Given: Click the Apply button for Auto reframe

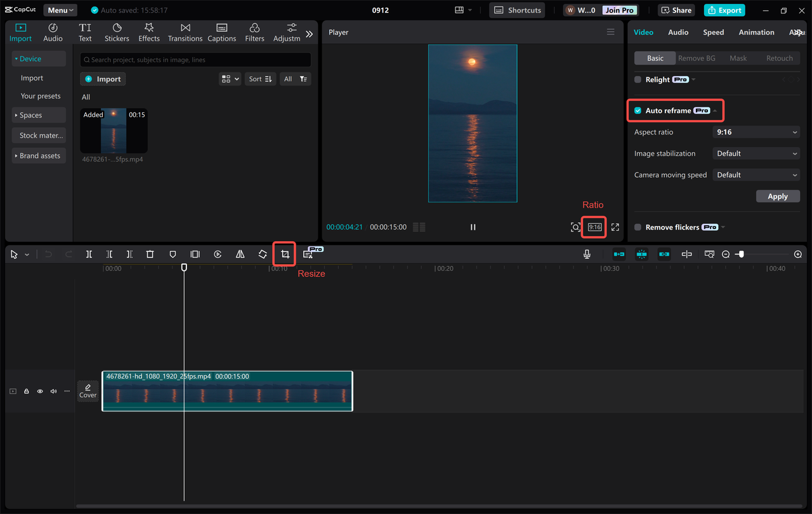Looking at the screenshot, I should tap(778, 195).
